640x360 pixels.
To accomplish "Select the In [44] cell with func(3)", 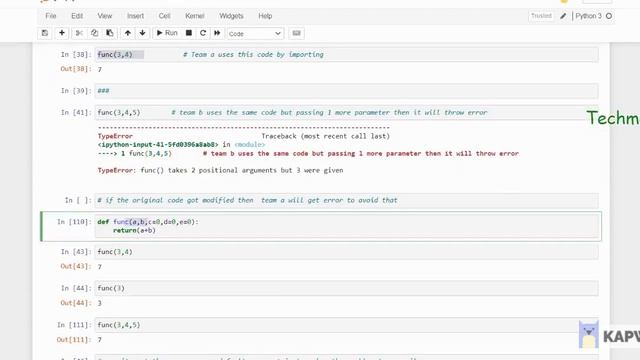I will click(347, 288).
